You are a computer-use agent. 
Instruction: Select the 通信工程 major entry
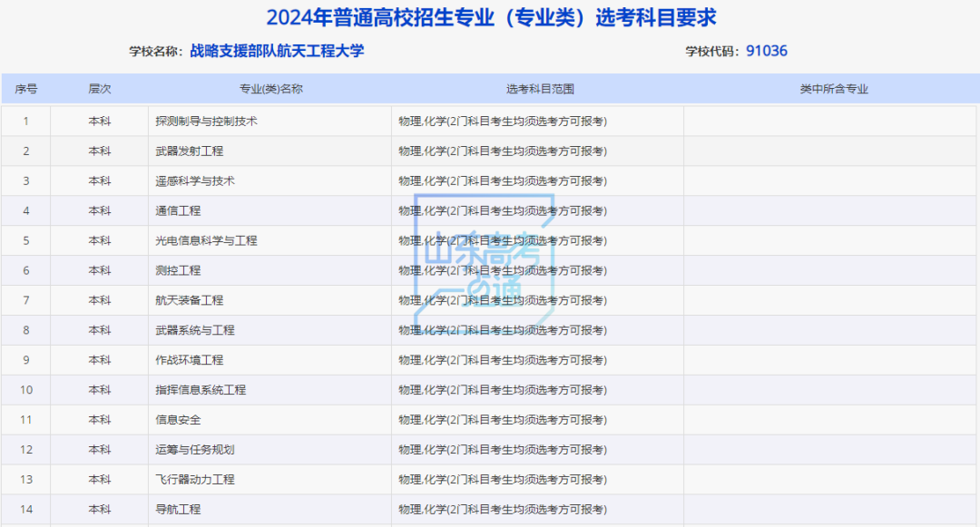pos(178,210)
